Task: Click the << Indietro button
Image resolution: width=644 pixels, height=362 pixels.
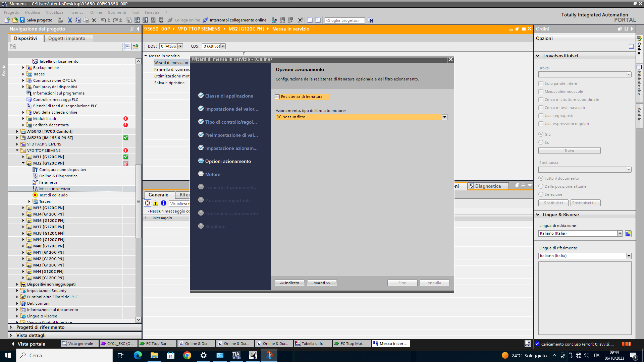Action: (289, 283)
